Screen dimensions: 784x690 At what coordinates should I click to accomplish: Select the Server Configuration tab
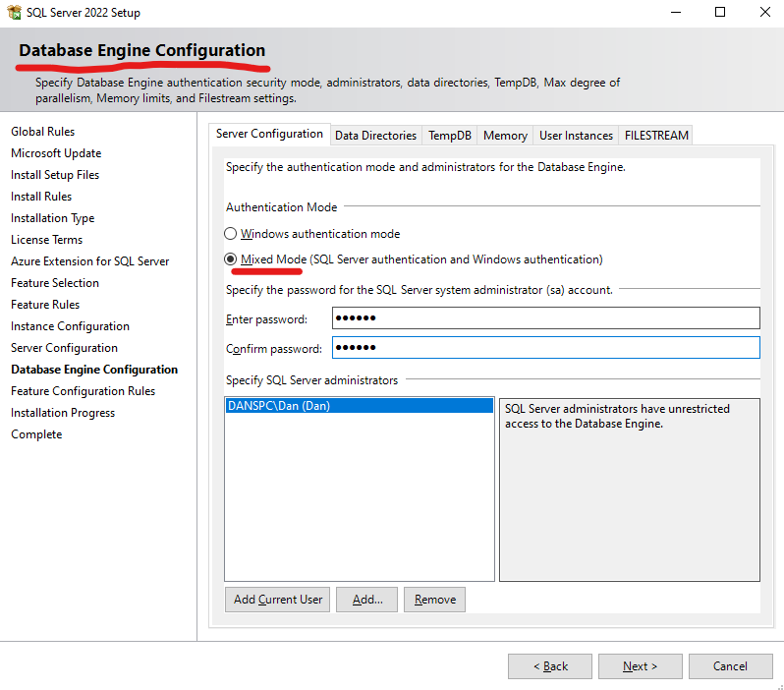pyautogui.click(x=269, y=134)
